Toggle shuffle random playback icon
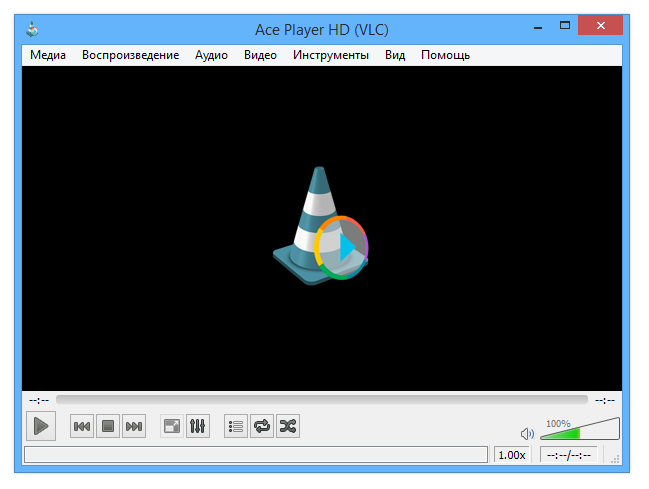 coord(288,426)
